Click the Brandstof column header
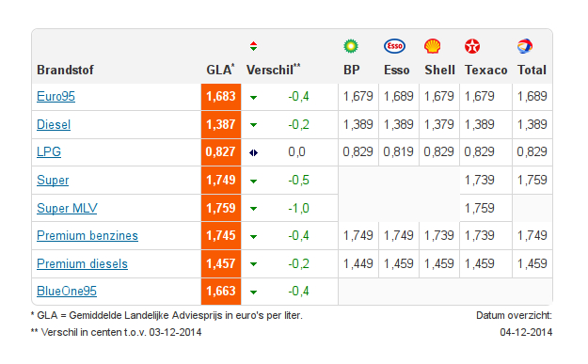 coord(65,71)
